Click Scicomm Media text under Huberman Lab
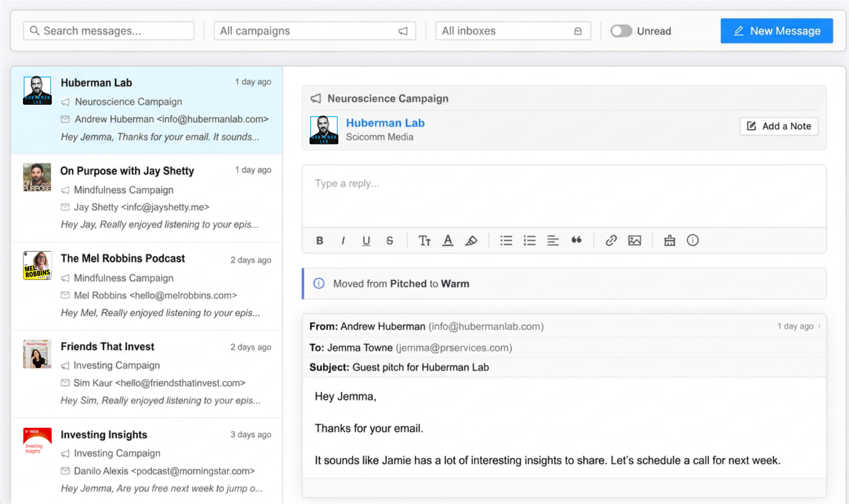The width and height of the screenshot is (849, 504). point(379,137)
